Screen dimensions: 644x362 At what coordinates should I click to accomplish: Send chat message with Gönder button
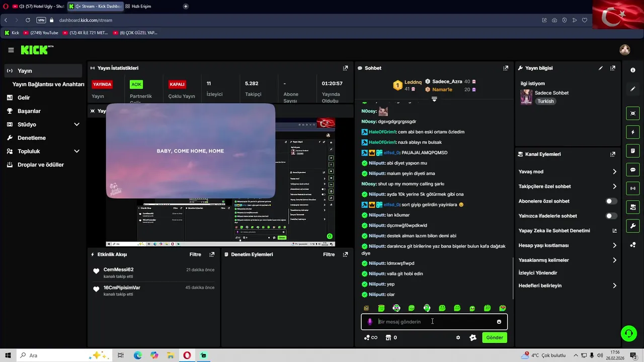pyautogui.click(x=494, y=337)
